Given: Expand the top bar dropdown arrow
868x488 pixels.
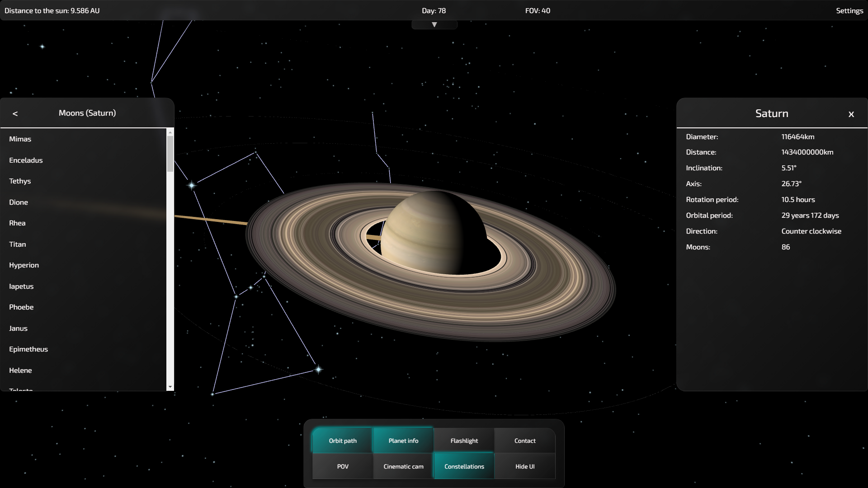Looking at the screenshot, I should pyautogui.click(x=434, y=25).
